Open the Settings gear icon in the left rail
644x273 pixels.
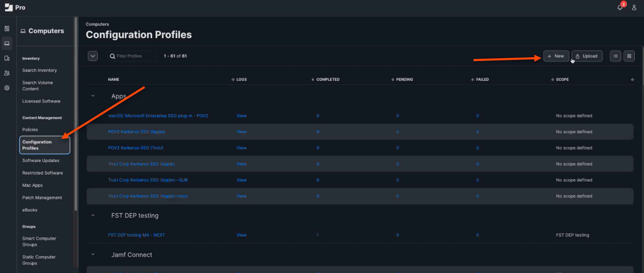[x=7, y=88]
